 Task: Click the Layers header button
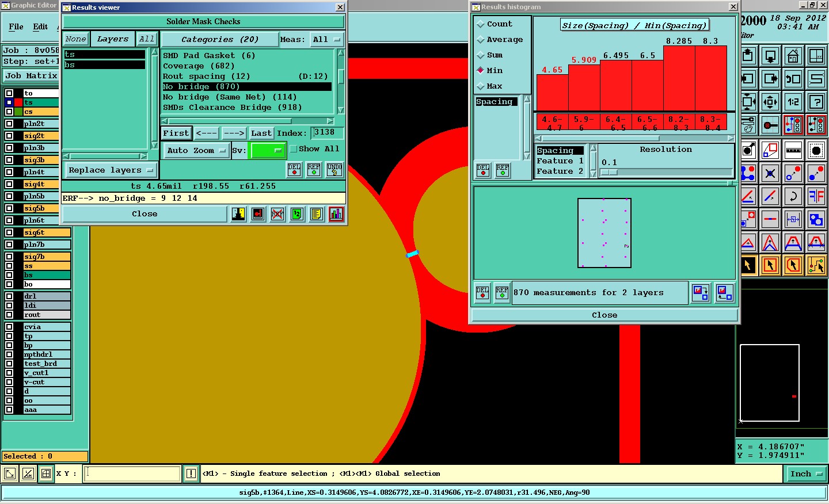pos(113,39)
